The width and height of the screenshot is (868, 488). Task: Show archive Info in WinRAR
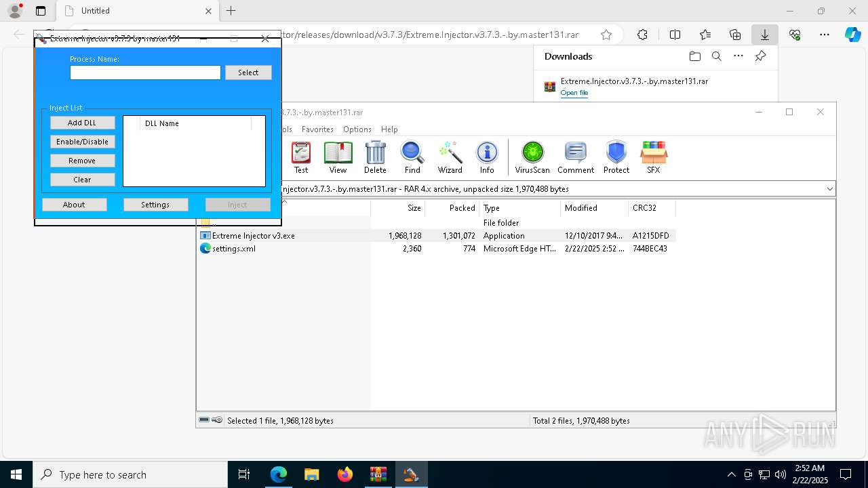[x=487, y=157]
